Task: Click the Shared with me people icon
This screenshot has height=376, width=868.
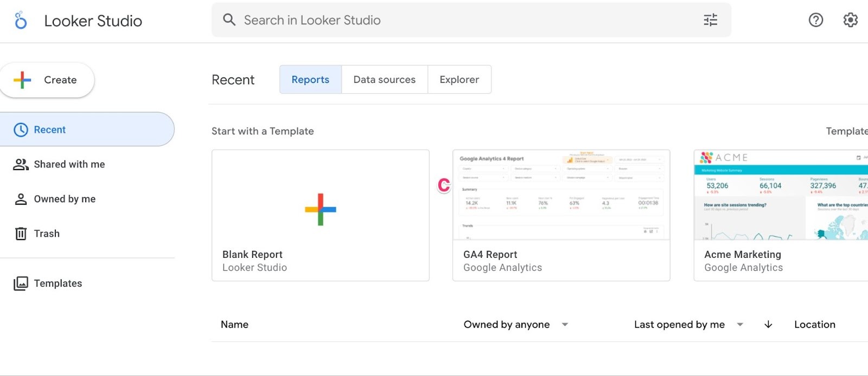Action: [21, 164]
